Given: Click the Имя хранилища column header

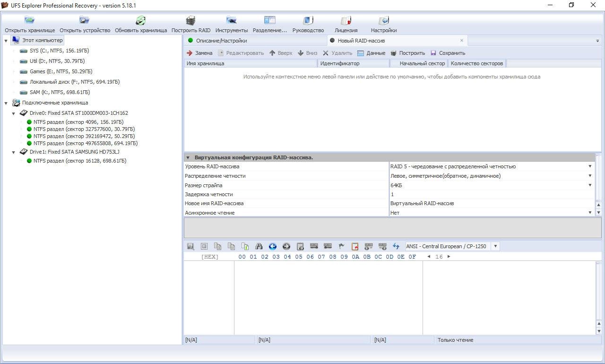Looking at the screenshot, I should coord(251,63).
